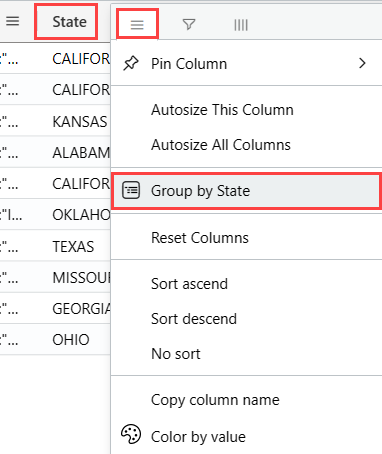
Task: Expand the Pin Column submenu arrow
Action: 362,63
